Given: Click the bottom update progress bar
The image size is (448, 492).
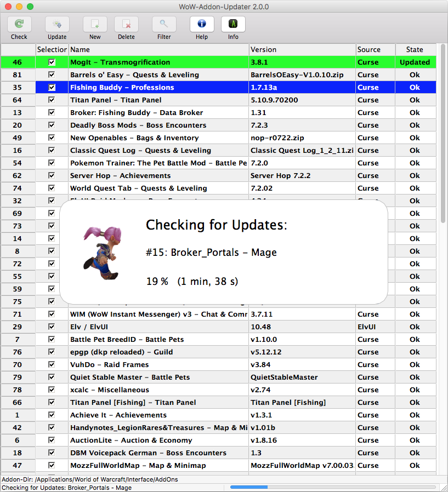Looking at the screenshot, I should 333,487.
